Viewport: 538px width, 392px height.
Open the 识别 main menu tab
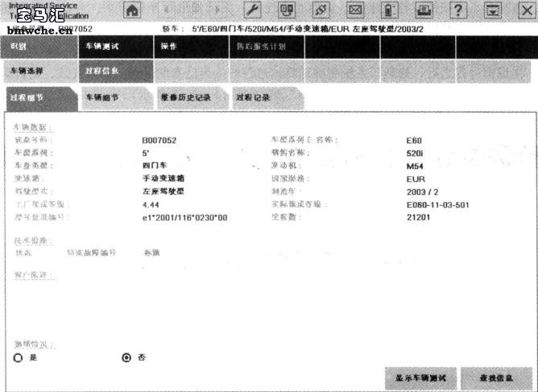click(39, 47)
